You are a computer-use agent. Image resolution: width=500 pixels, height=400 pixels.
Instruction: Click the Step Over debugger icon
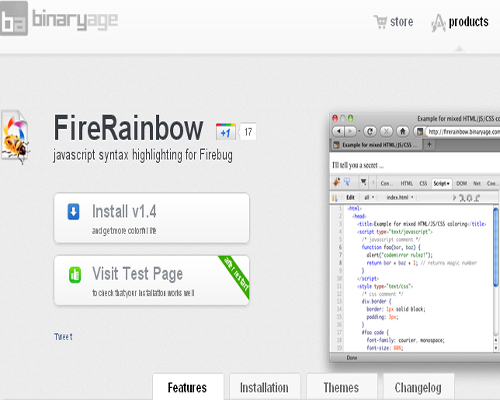click(x=470, y=198)
